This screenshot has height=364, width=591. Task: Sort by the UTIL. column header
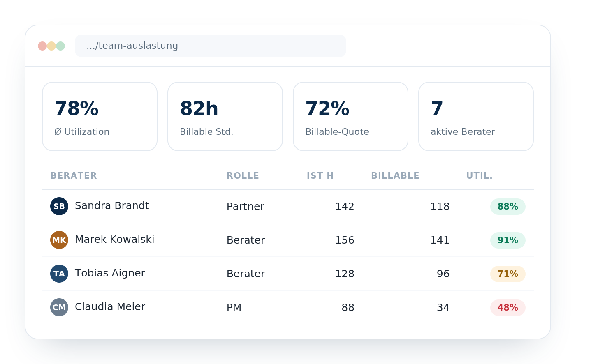[480, 176]
